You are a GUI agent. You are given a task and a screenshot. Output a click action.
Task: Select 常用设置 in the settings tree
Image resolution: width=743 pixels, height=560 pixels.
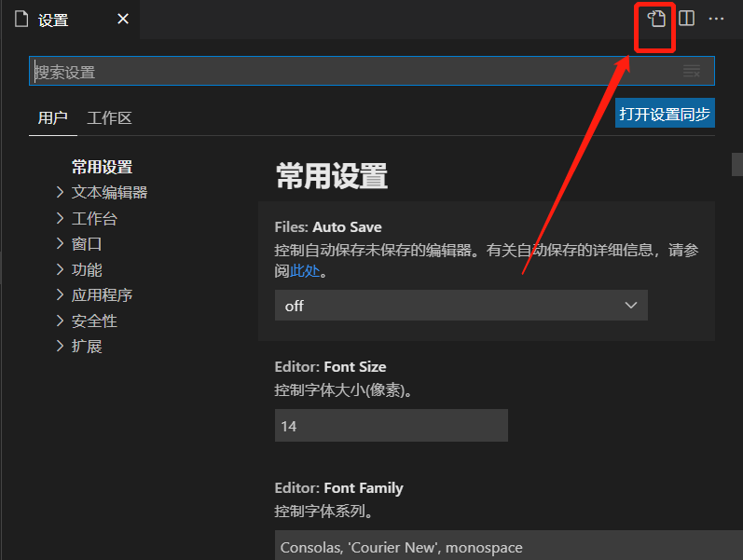102,167
